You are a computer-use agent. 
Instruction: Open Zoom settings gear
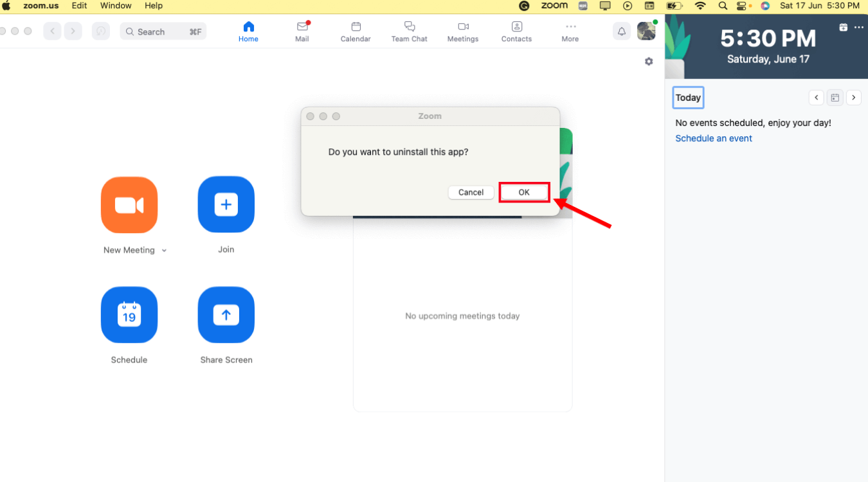tap(649, 62)
